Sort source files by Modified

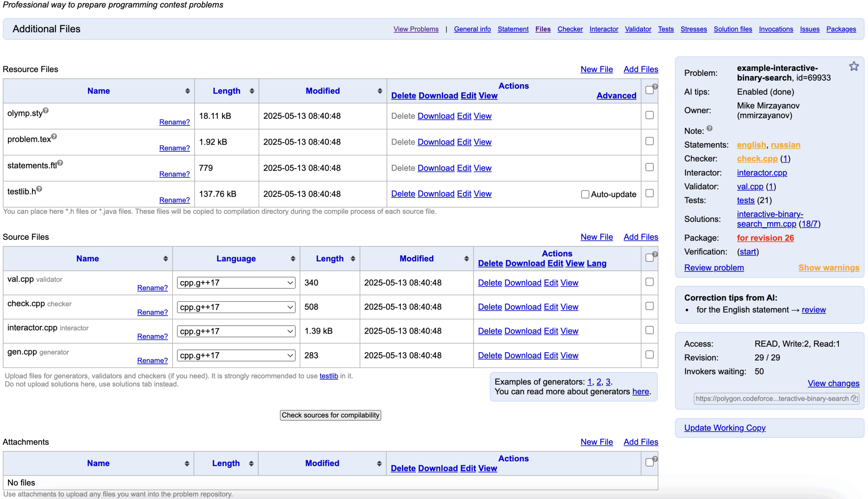tap(466, 258)
